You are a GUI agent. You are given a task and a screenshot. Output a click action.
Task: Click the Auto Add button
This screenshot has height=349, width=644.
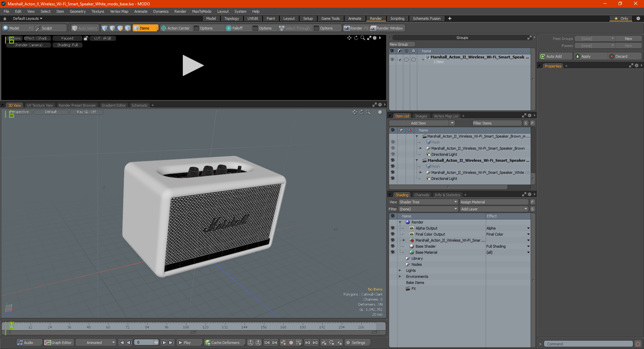click(x=555, y=56)
